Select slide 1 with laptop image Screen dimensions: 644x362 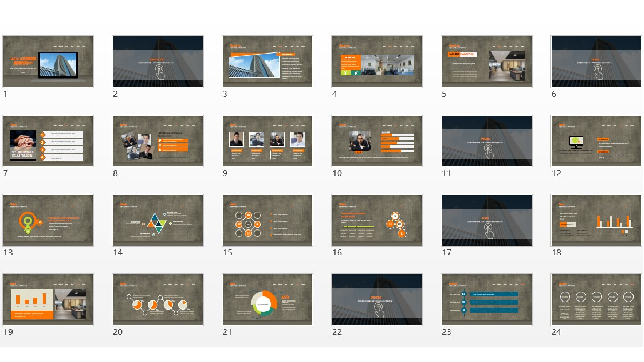tap(48, 62)
